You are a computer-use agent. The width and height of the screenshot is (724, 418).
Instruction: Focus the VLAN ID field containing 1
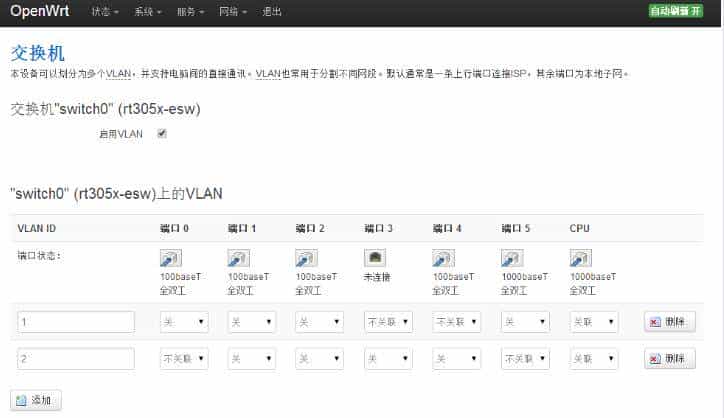coord(76,322)
